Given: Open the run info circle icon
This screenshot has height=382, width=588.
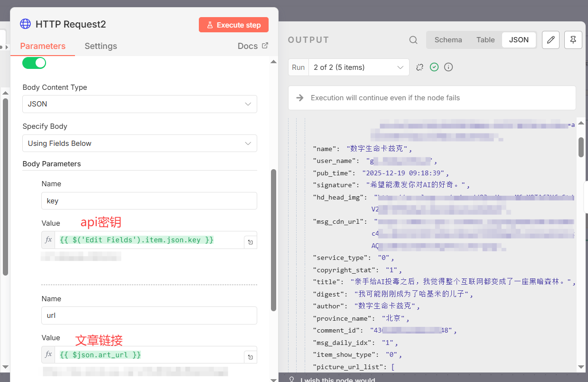Looking at the screenshot, I should coord(448,67).
